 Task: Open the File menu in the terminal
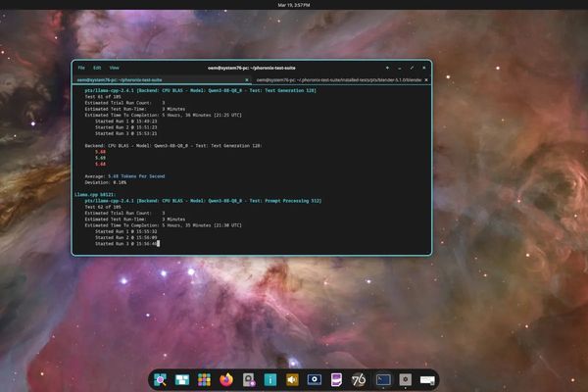(81, 68)
